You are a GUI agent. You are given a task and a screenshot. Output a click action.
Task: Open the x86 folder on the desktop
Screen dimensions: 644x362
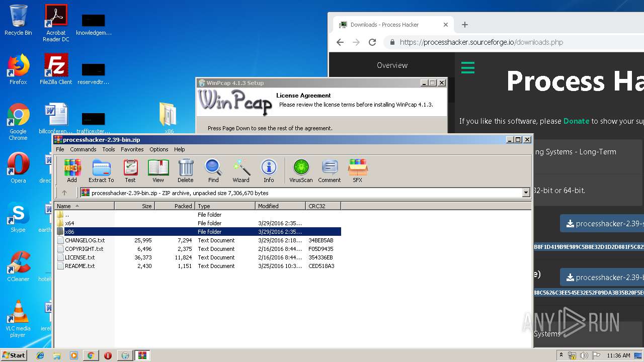pos(169,119)
